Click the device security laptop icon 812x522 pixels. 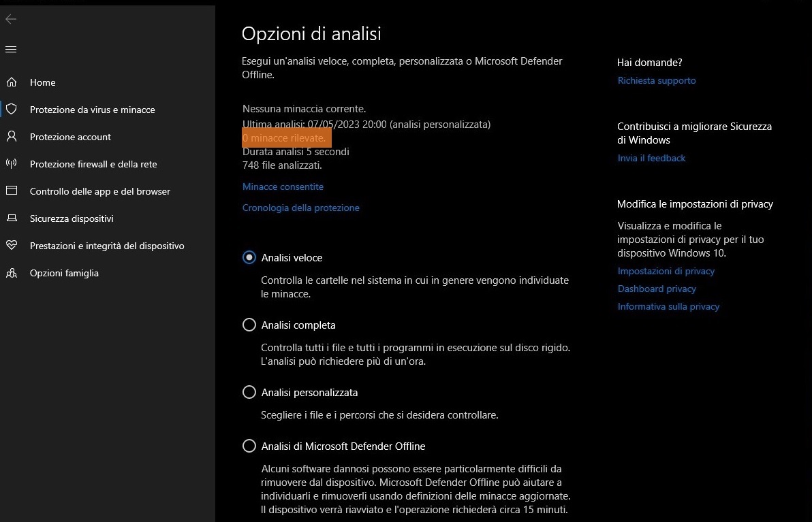click(11, 218)
